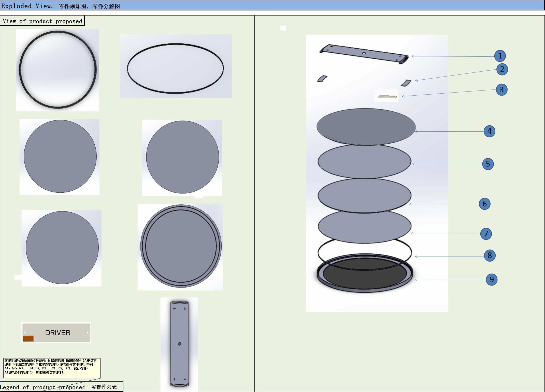
Task: Click the 'Legend of product proposed' label
Action: tap(42, 387)
